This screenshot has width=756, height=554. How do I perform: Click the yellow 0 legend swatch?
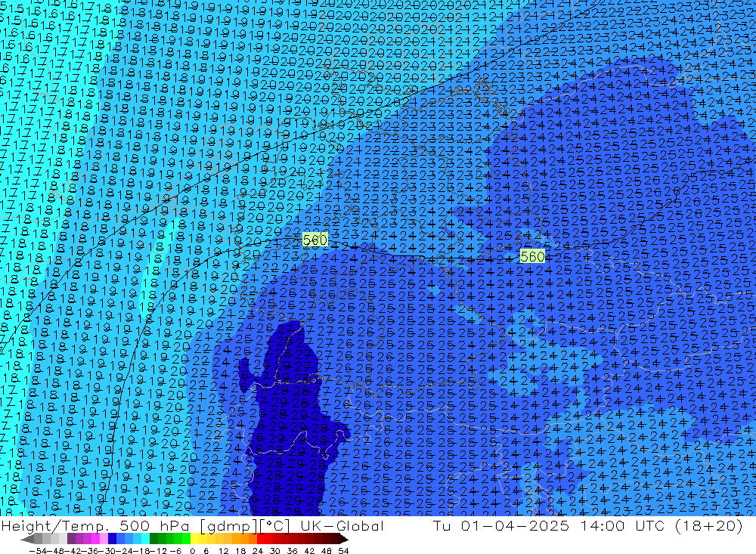194,539
